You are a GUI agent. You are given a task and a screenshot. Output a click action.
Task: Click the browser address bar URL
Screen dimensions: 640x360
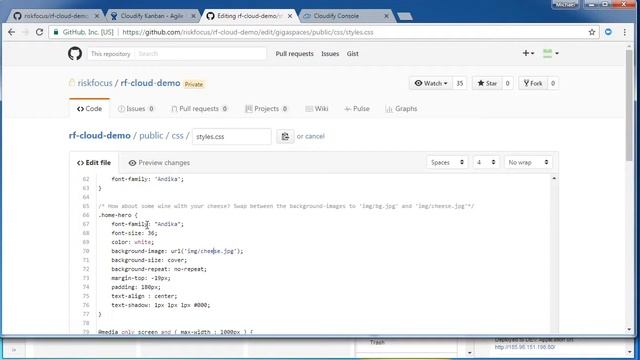click(248, 32)
